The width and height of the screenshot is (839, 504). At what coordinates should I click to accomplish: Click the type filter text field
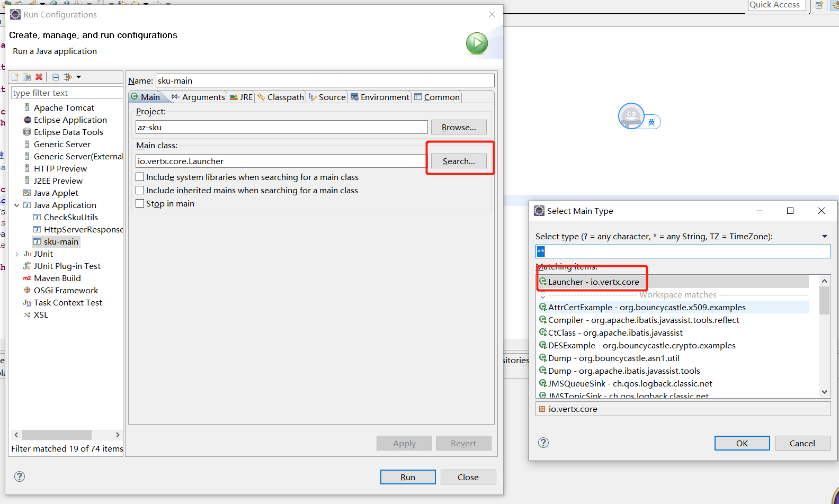point(67,93)
